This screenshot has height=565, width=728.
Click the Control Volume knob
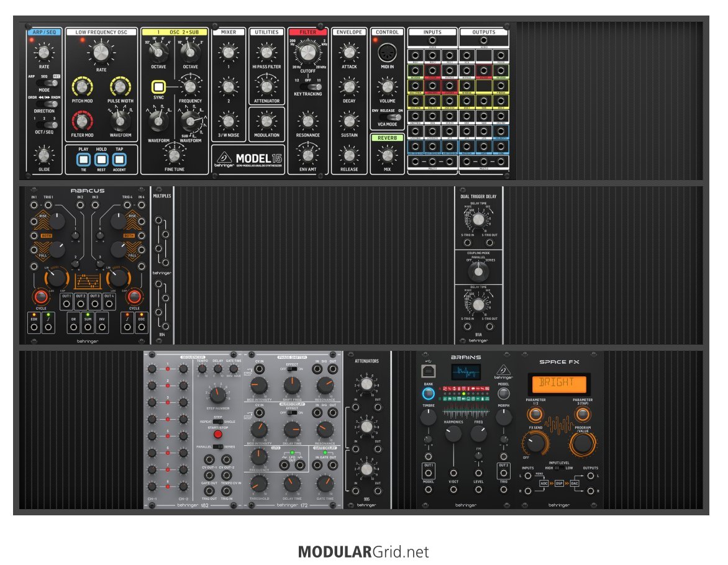click(x=387, y=87)
